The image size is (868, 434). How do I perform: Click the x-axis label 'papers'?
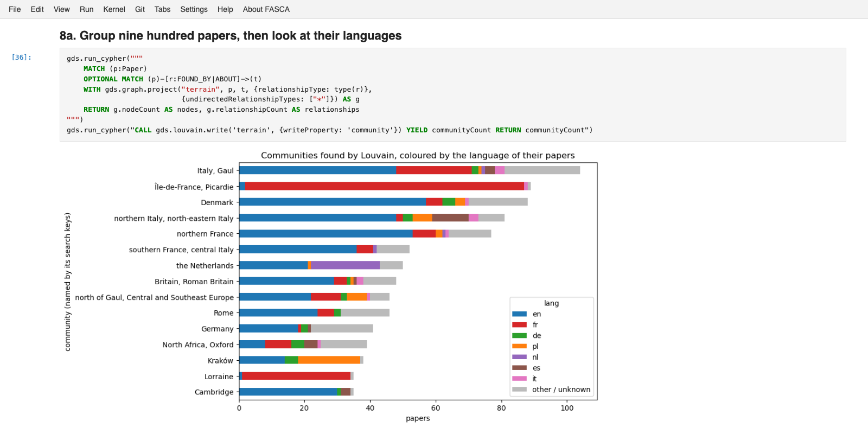418,418
